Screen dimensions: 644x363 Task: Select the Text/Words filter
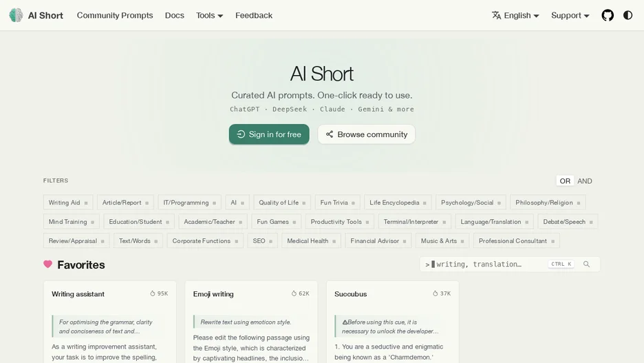click(138, 240)
